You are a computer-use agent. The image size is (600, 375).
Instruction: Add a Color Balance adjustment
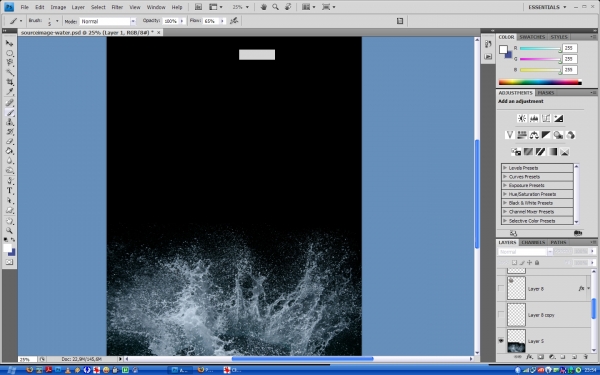(x=534, y=135)
